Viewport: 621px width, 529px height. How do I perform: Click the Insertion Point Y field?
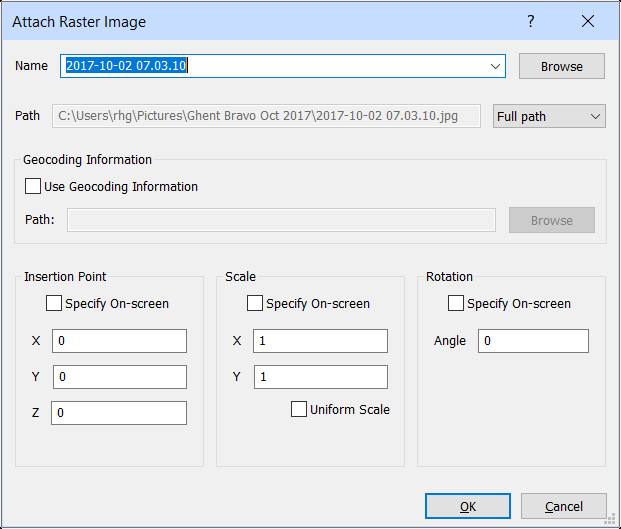coord(118,377)
